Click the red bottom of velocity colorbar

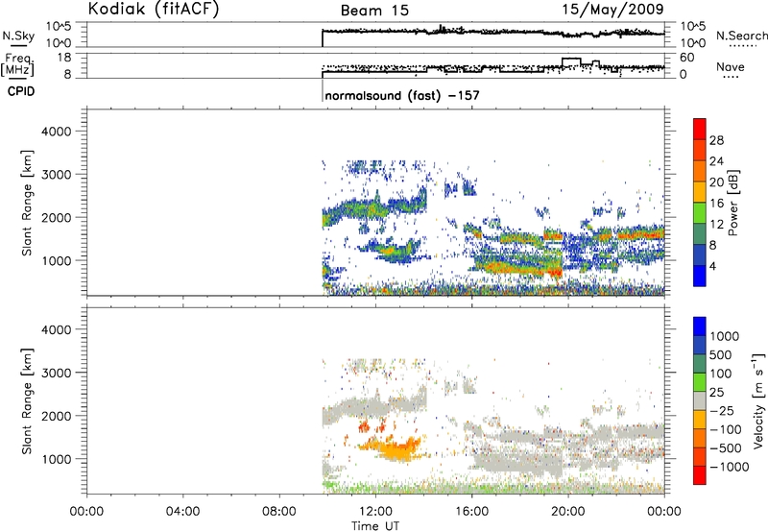click(700, 475)
